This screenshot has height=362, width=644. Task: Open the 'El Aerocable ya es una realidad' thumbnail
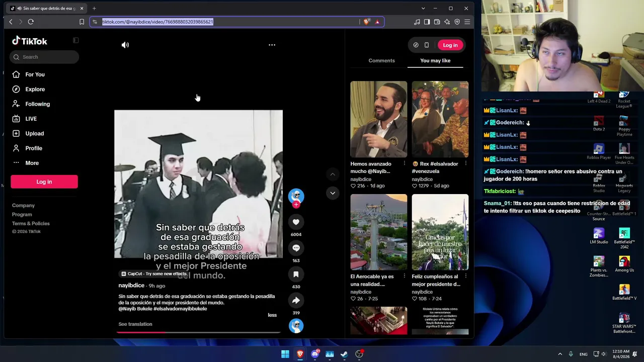click(x=379, y=232)
